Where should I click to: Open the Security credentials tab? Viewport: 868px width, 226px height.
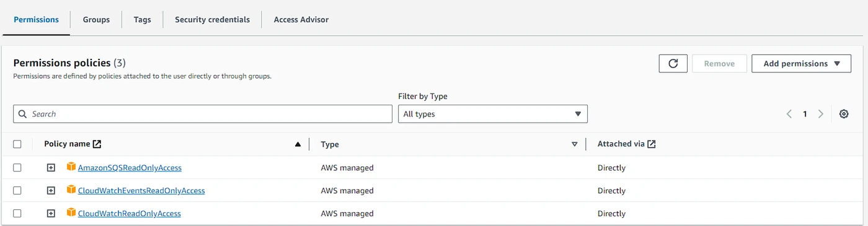(x=212, y=19)
